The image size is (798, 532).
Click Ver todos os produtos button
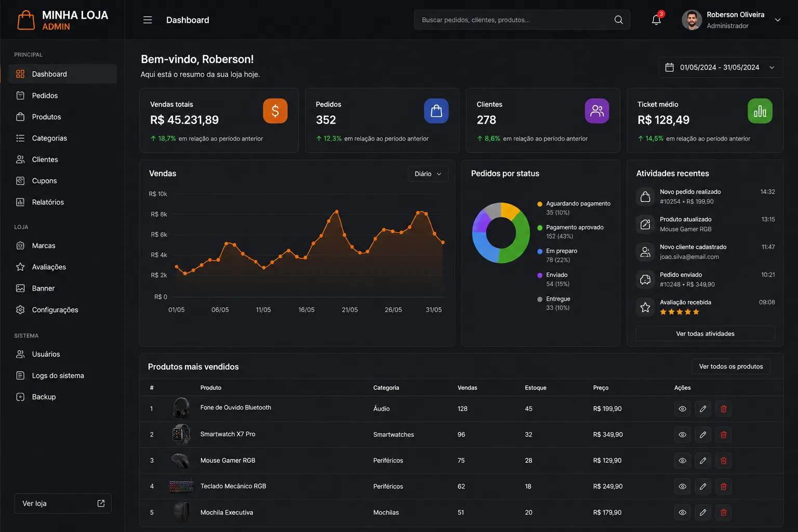[731, 366]
